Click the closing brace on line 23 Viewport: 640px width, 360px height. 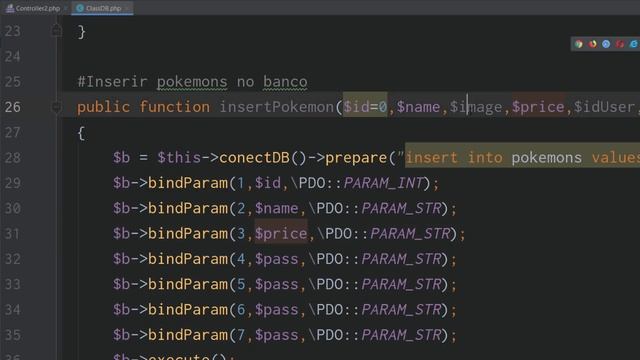point(81,31)
